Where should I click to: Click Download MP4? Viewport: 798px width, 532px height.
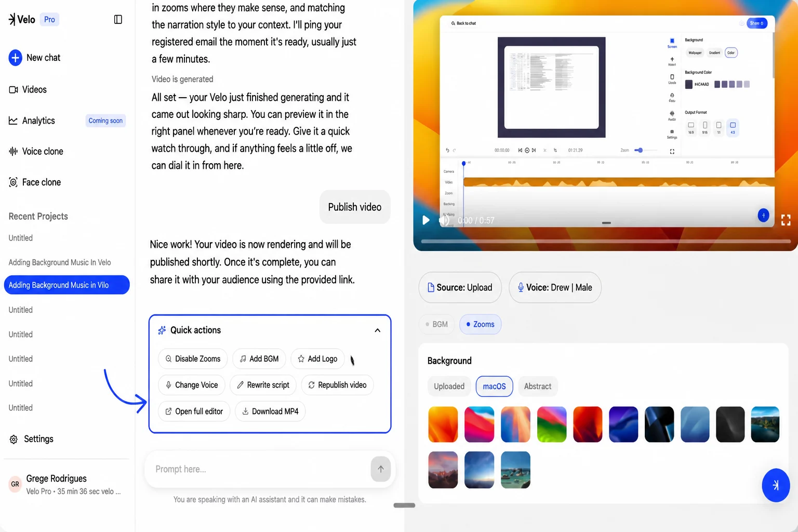coord(270,411)
